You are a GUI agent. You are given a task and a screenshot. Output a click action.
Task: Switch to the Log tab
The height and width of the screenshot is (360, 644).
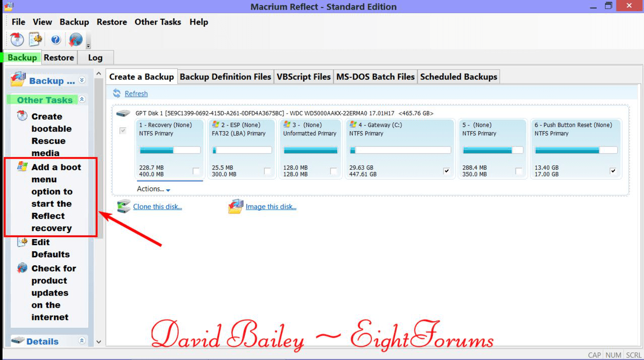[95, 57]
